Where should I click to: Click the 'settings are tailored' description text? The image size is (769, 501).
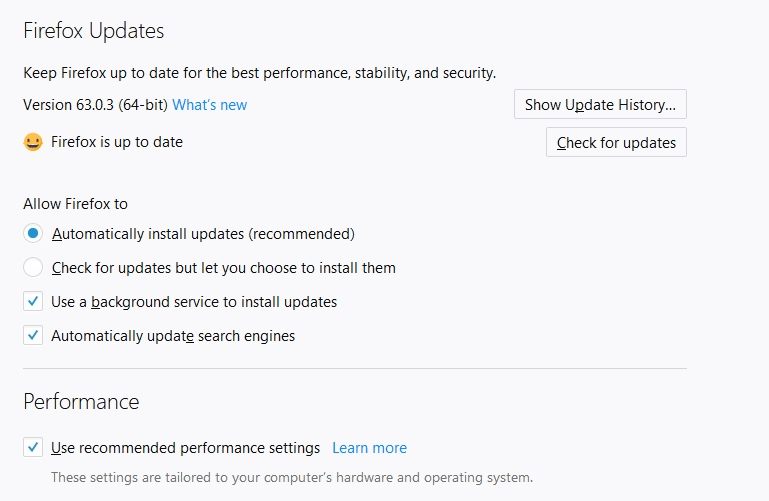(291, 477)
